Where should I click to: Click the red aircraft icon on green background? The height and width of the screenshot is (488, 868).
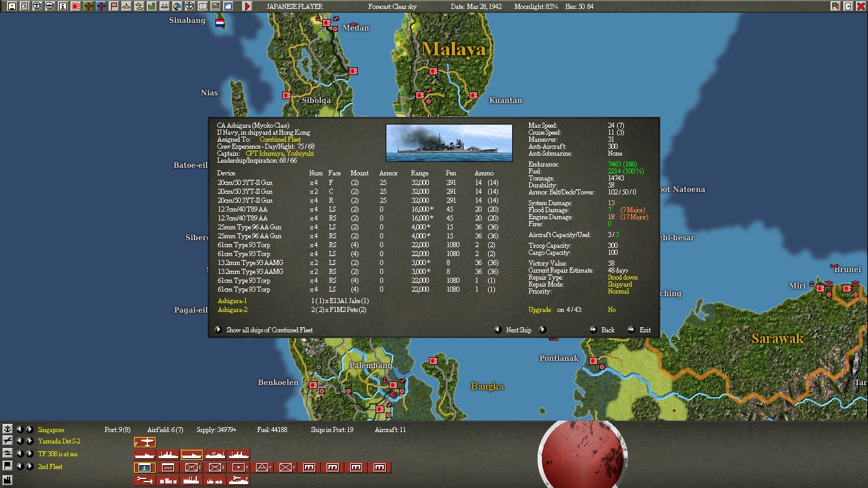pos(88,6)
